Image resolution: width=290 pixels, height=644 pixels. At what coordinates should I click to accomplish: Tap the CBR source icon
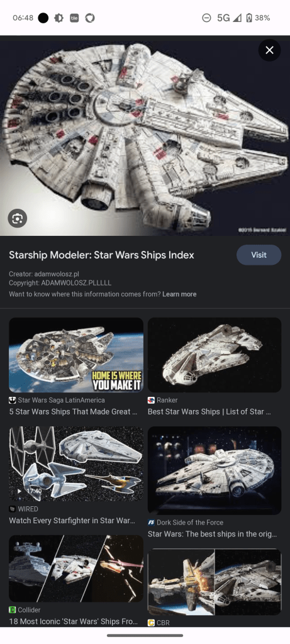(x=151, y=623)
